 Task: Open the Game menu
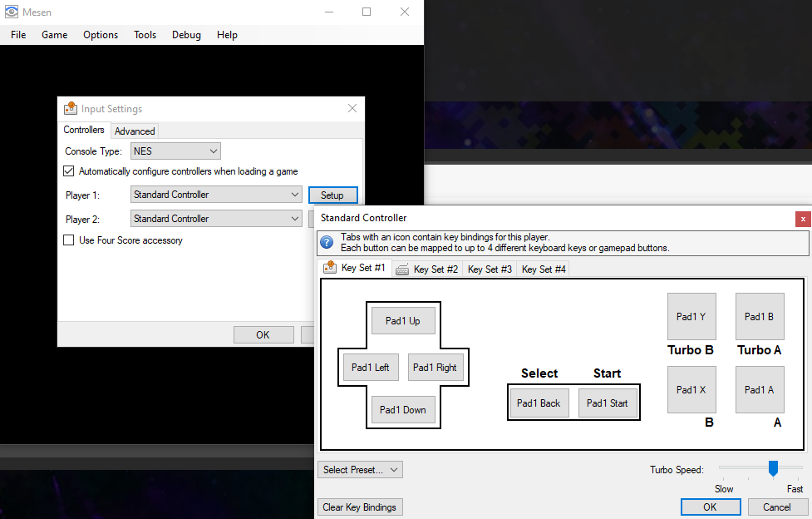[x=54, y=35]
